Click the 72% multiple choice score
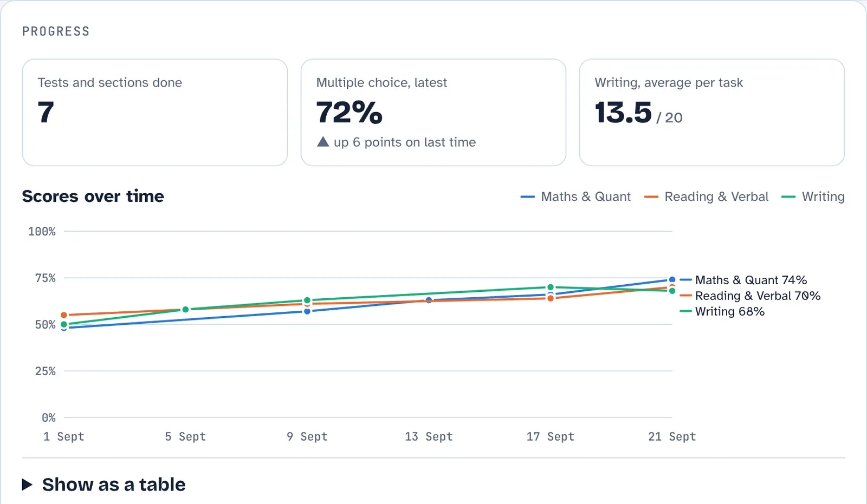 [x=350, y=113]
